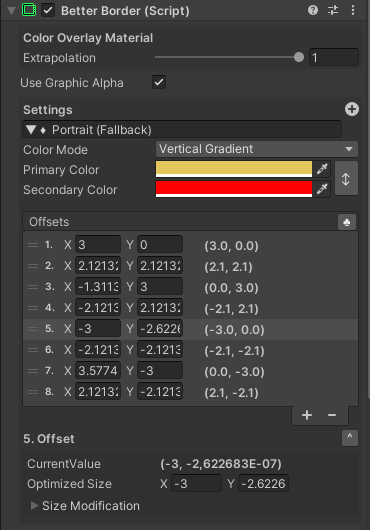Collapse the Portrait (Fallback) settings entry
370x530 pixels.
coord(31,130)
